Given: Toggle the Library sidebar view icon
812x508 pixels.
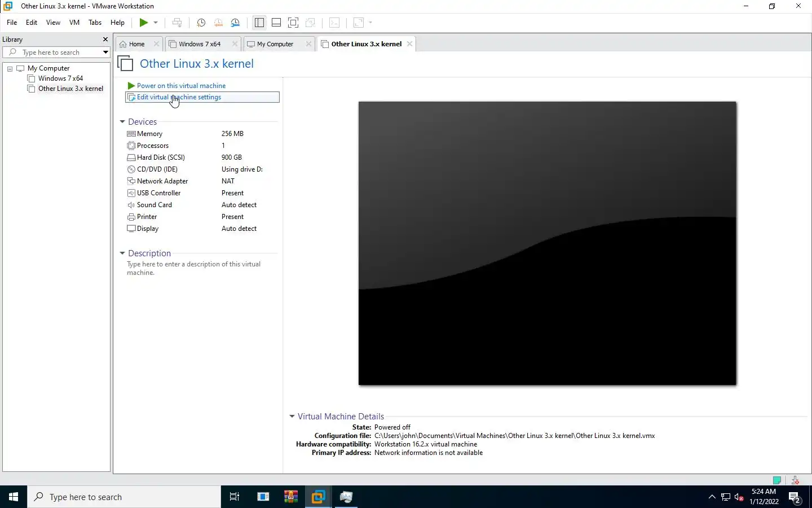Looking at the screenshot, I should [x=259, y=23].
